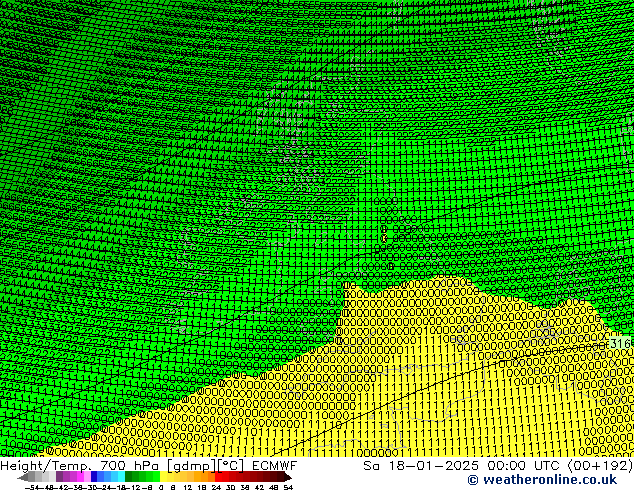Click the 'Height/Temp. 700 hPa' title text

pos(80,466)
